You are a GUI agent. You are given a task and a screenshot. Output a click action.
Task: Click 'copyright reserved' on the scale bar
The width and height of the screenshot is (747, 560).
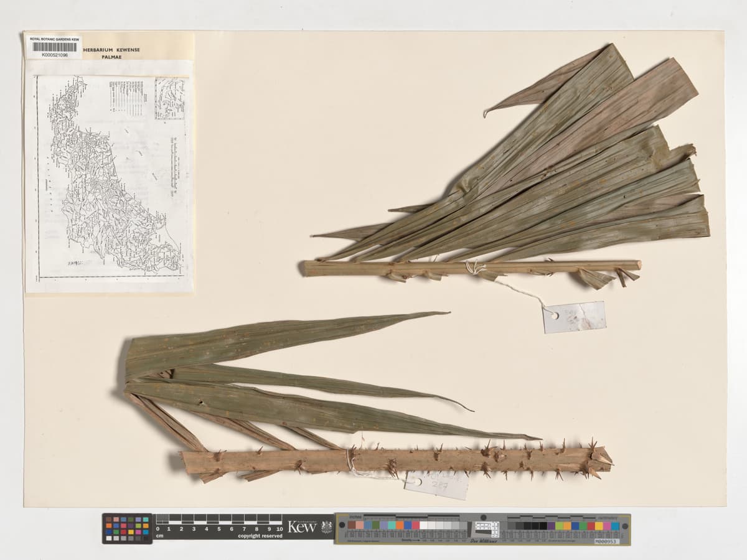coord(260,536)
